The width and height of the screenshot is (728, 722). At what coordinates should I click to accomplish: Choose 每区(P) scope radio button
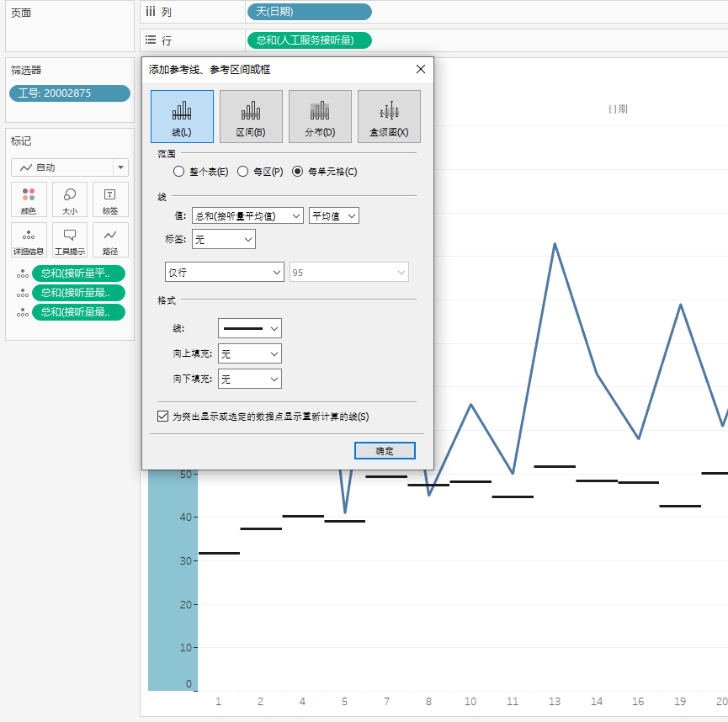pyautogui.click(x=243, y=172)
